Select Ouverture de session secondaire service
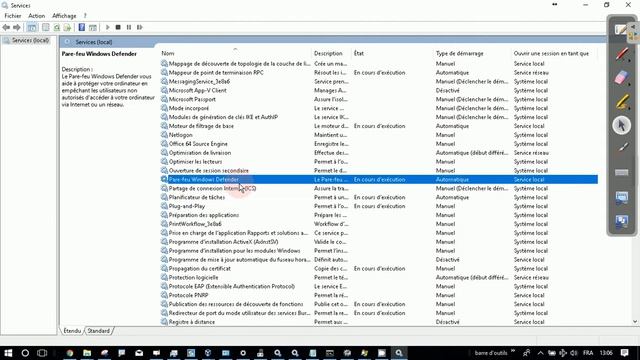This screenshot has height=360, width=640. coord(209,171)
